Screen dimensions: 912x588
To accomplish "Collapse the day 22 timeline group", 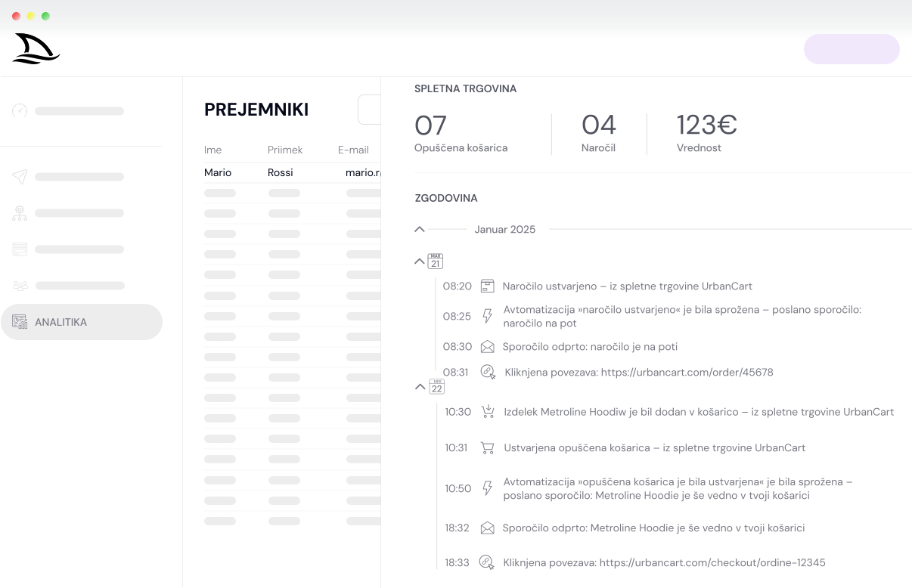I will tap(420, 387).
